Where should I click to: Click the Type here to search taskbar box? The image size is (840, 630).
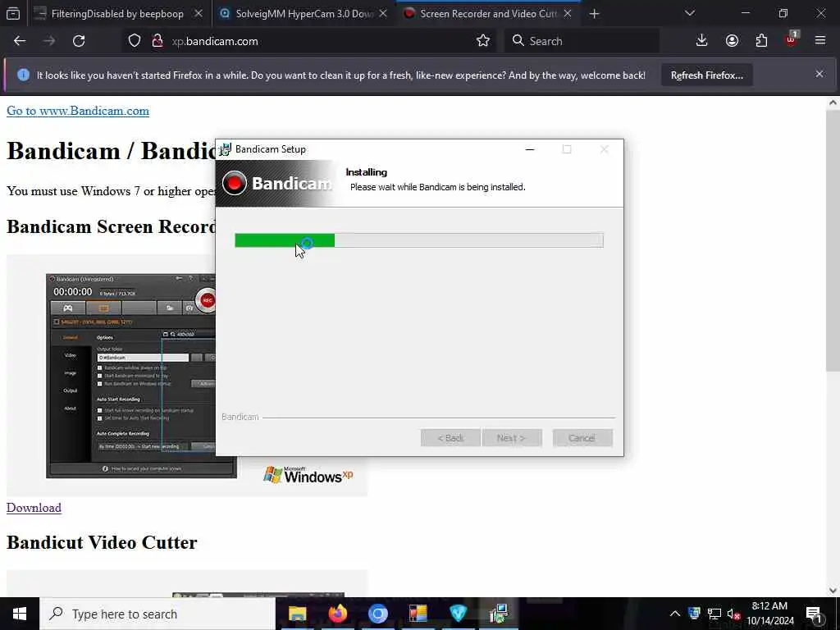(x=157, y=614)
